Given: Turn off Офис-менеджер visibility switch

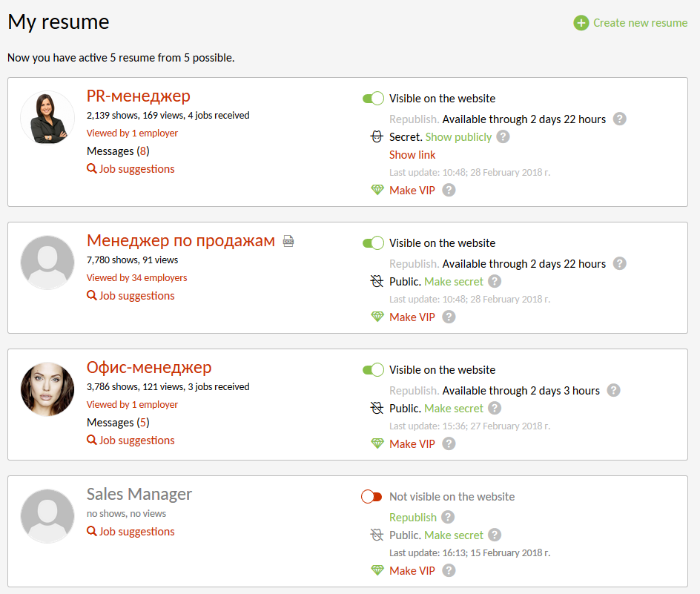Looking at the screenshot, I should click(x=373, y=370).
